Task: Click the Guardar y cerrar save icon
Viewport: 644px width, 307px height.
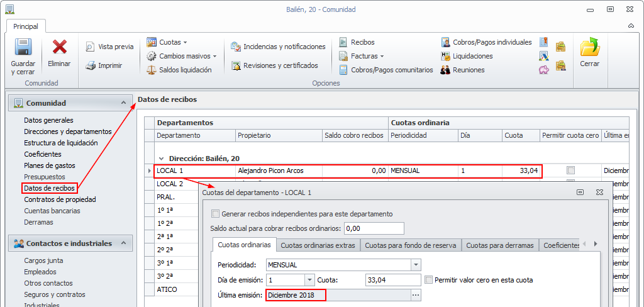Action: (23, 48)
